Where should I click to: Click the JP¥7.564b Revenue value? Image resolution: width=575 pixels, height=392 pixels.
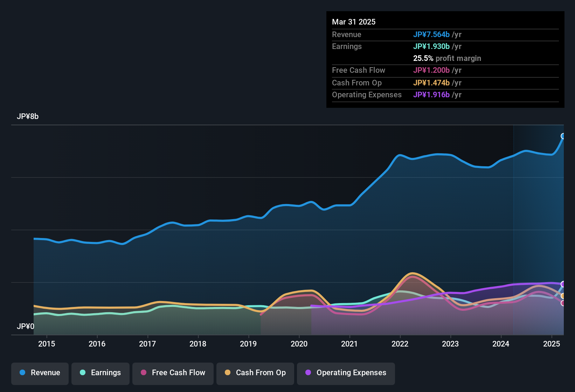431,34
